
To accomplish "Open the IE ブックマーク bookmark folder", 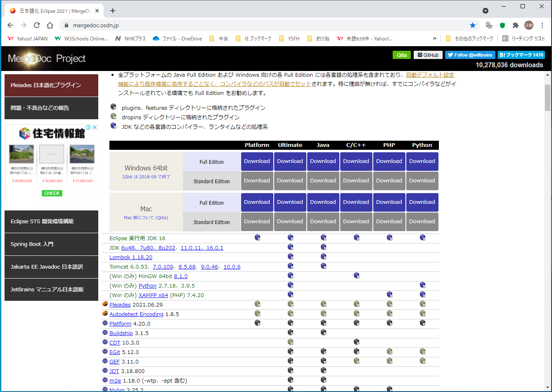I will 253,38.
